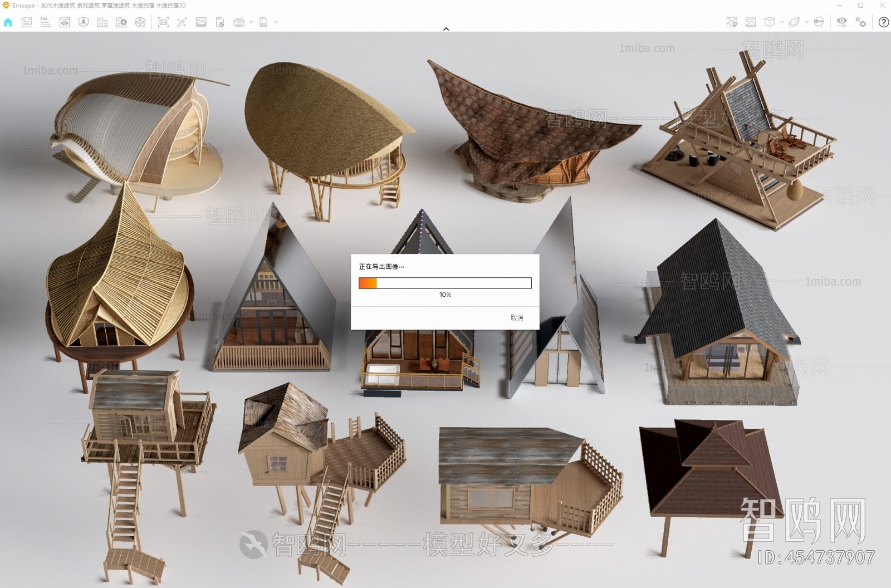The width and height of the screenshot is (891, 588).
Task: Open general settings gears icon
Action: tap(861, 22)
